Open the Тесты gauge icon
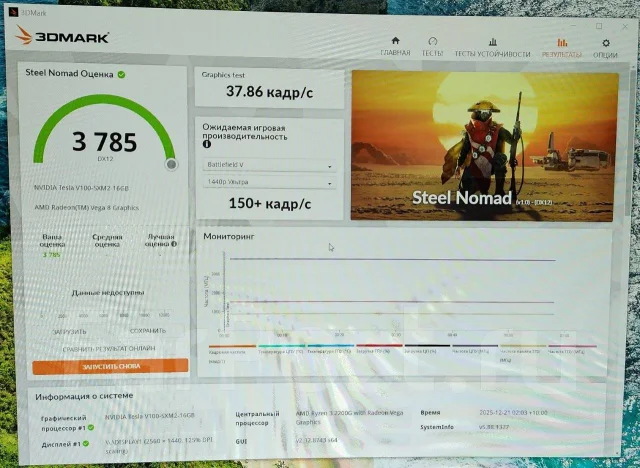This screenshot has height=468, width=640. point(432,42)
